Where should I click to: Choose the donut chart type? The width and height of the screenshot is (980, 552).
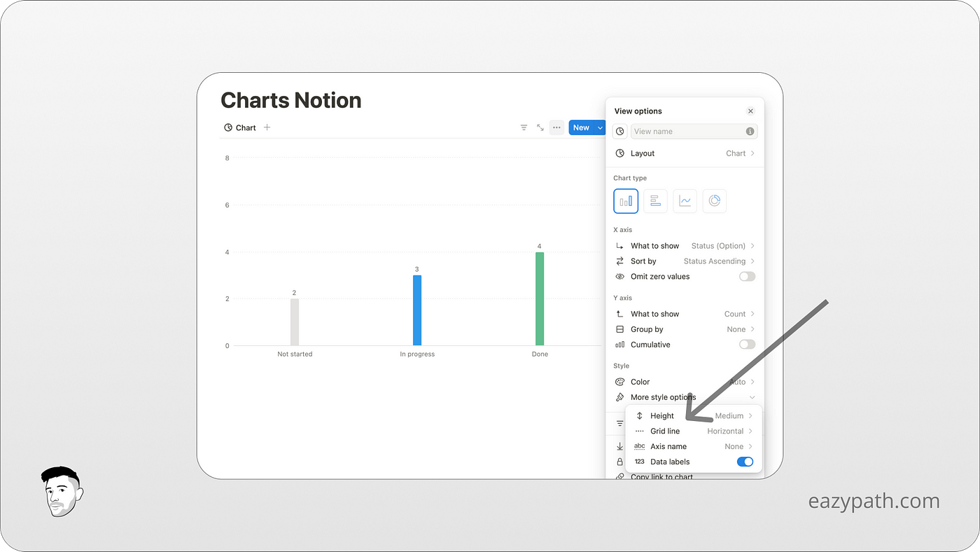tap(714, 201)
